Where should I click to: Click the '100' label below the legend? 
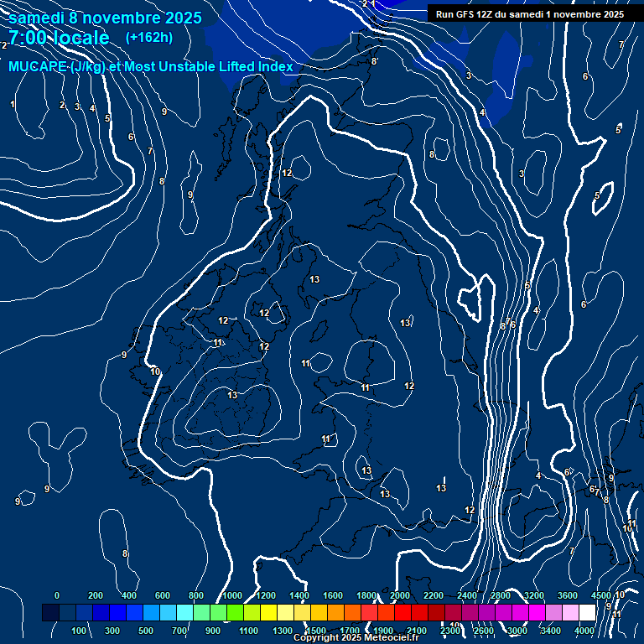[x=79, y=631]
